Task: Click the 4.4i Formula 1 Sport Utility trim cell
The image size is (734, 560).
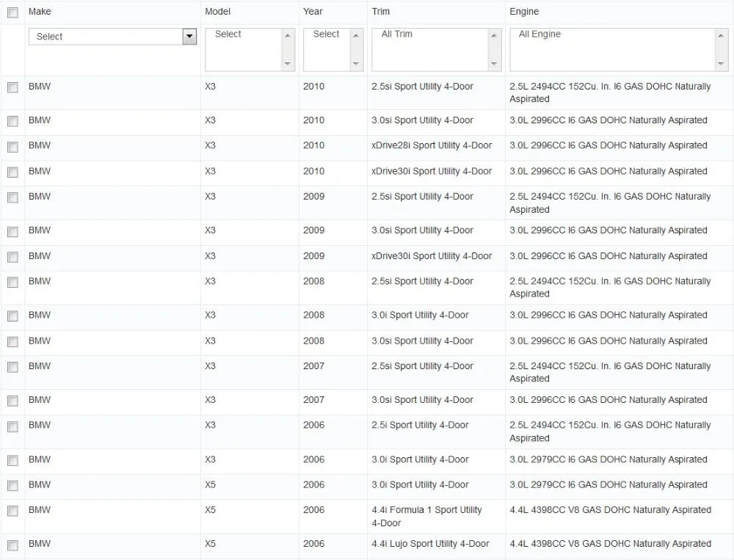Action: click(426, 517)
